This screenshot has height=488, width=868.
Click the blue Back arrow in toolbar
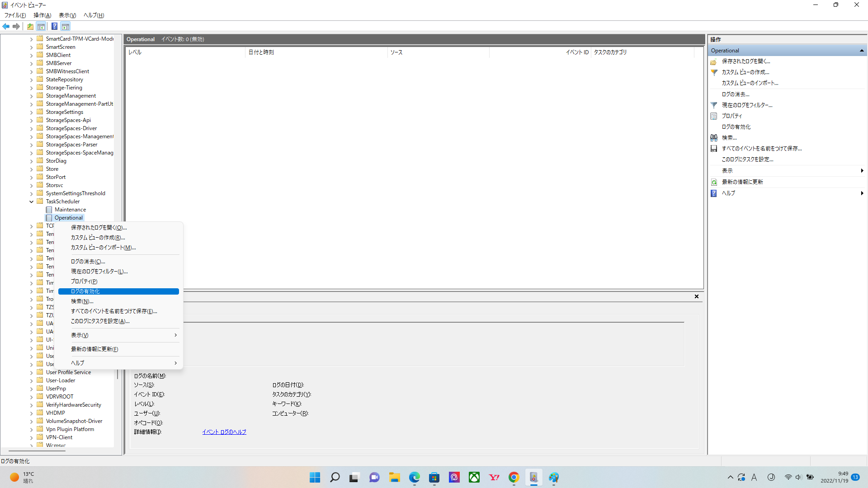(6, 26)
